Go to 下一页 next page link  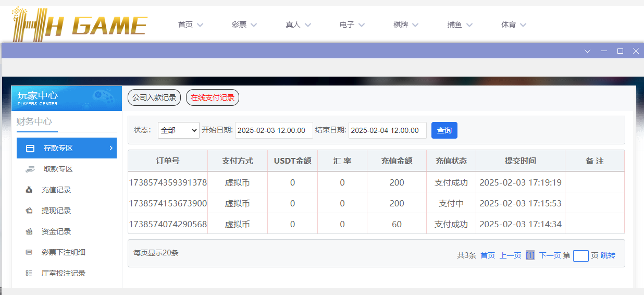click(550, 255)
